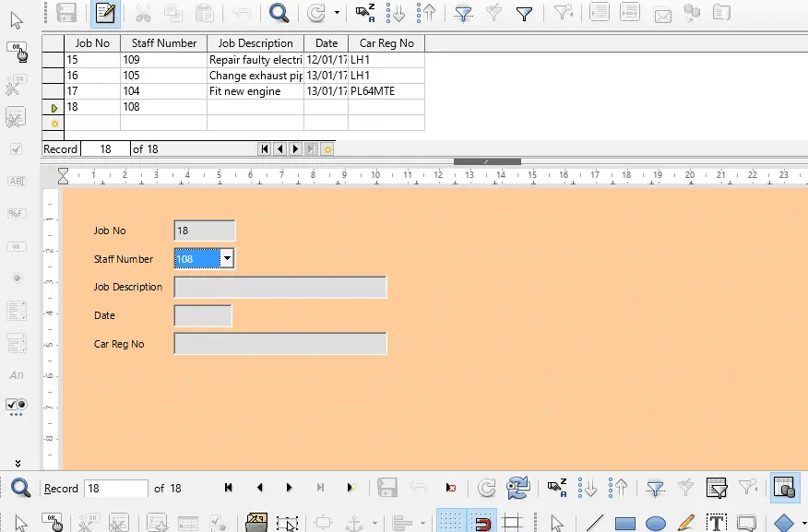The width and height of the screenshot is (808, 532).
Task: Select the Text Box tool in drawing toolbar
Action: (717, 524)
